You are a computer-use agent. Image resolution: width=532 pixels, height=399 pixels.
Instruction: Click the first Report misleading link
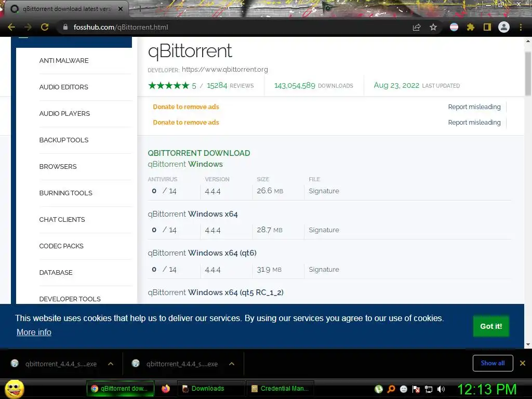[474, 107]
